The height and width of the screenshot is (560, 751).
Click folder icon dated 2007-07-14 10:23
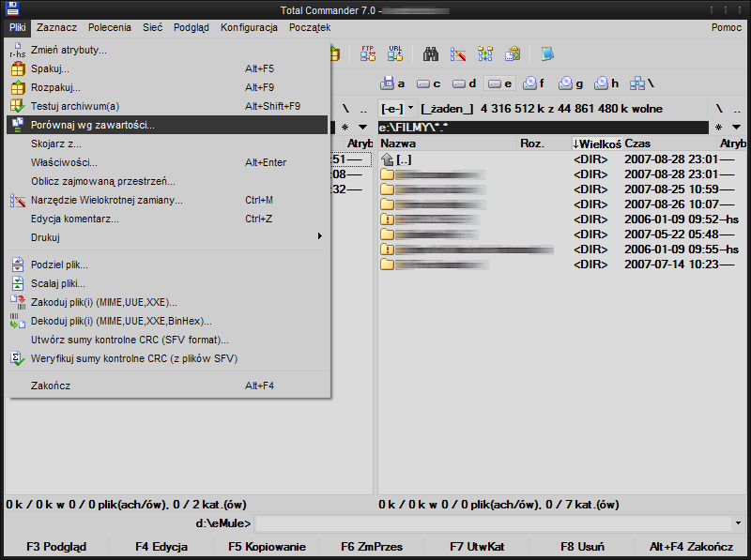pyautogui.click(x=387, y=265)
